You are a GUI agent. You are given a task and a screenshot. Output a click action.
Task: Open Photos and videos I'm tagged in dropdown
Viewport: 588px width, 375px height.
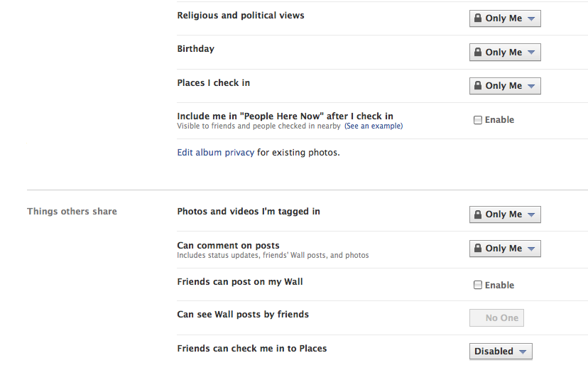point(505,214)
